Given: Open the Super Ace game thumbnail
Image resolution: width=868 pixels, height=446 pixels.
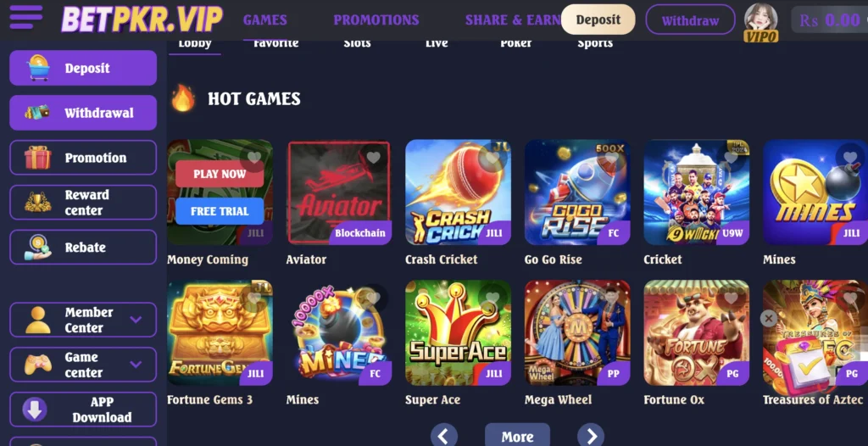Looking at the screenshot, I should pos(458,332).
